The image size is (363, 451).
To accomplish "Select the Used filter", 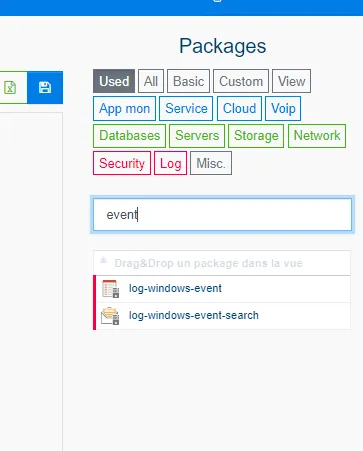I will [114, 81].
